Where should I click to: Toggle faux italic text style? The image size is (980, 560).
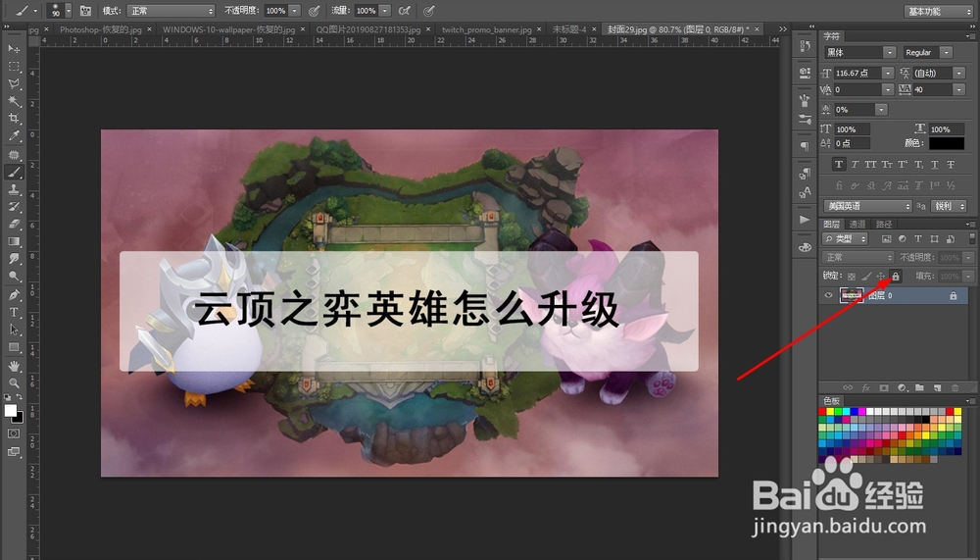855,165
